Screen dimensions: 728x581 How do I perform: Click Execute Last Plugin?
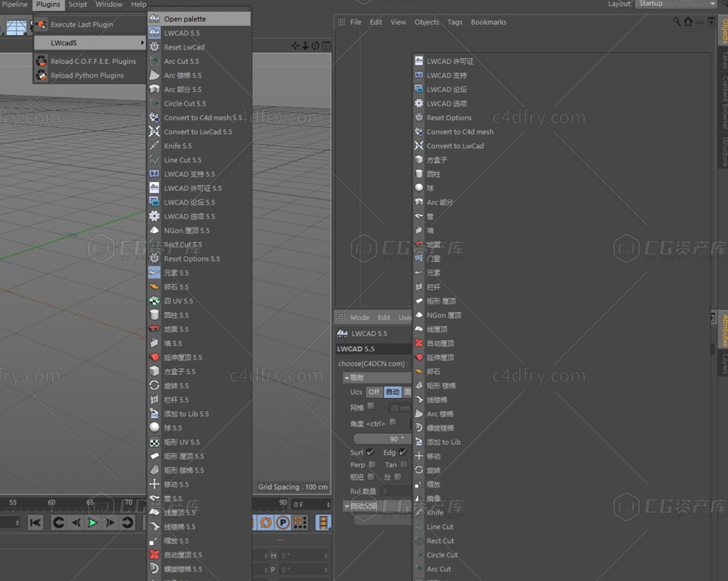pos(90,24)
